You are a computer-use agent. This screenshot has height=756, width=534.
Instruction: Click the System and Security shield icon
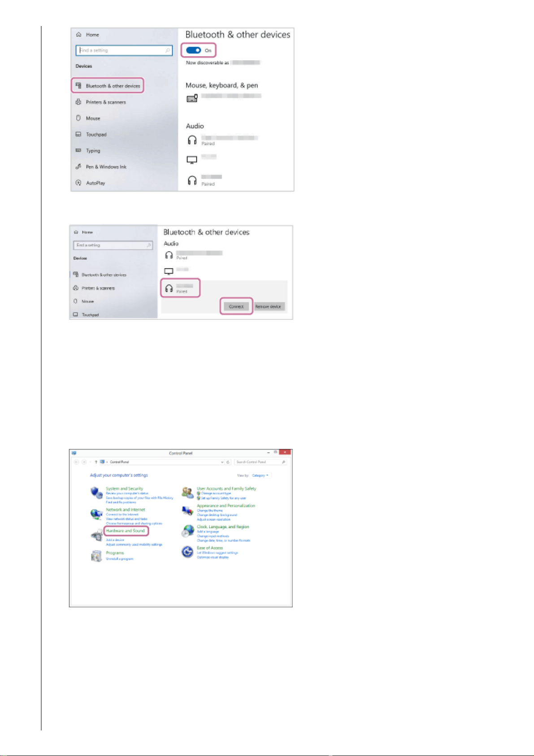96,493
